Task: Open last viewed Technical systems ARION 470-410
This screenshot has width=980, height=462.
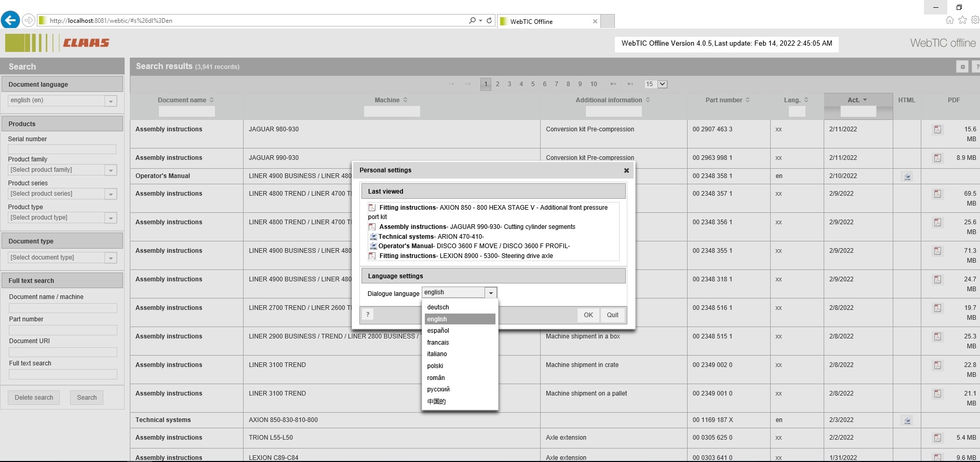Action: pos(426,237)
